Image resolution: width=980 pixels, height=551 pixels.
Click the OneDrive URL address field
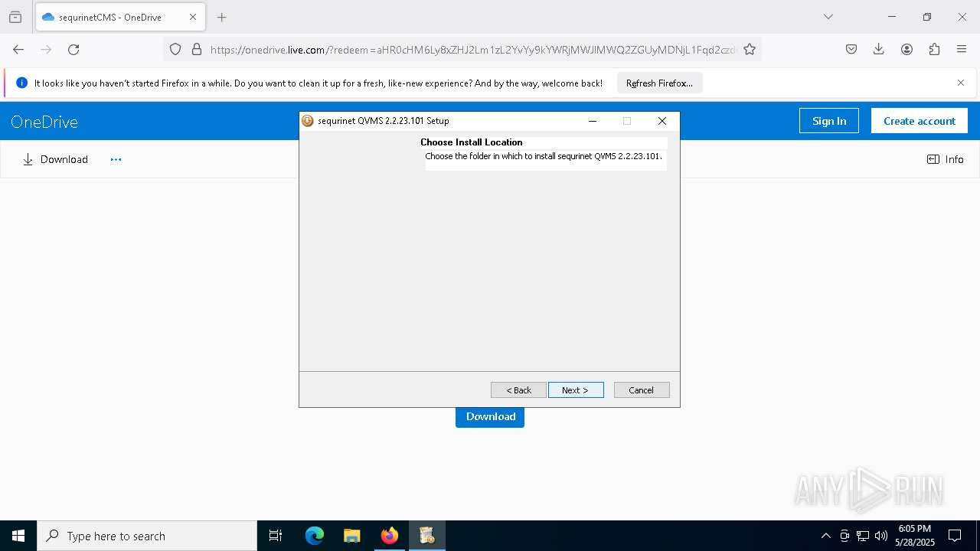472,49
